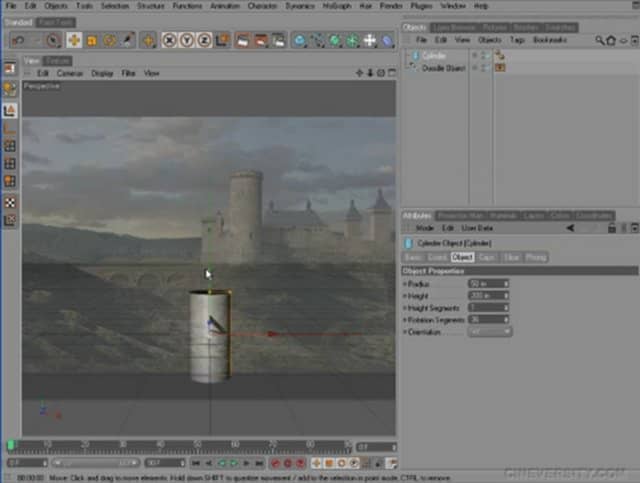Toggle the Z axis lock icon
Image resolution: width=640 pixels, height=483 pixels.
point(205,40)
